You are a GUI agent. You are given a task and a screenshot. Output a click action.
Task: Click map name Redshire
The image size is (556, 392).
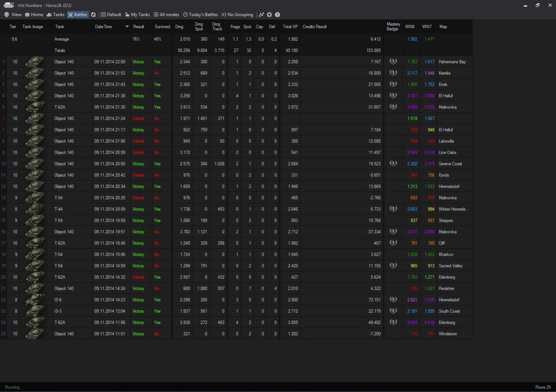pos(446,288)
